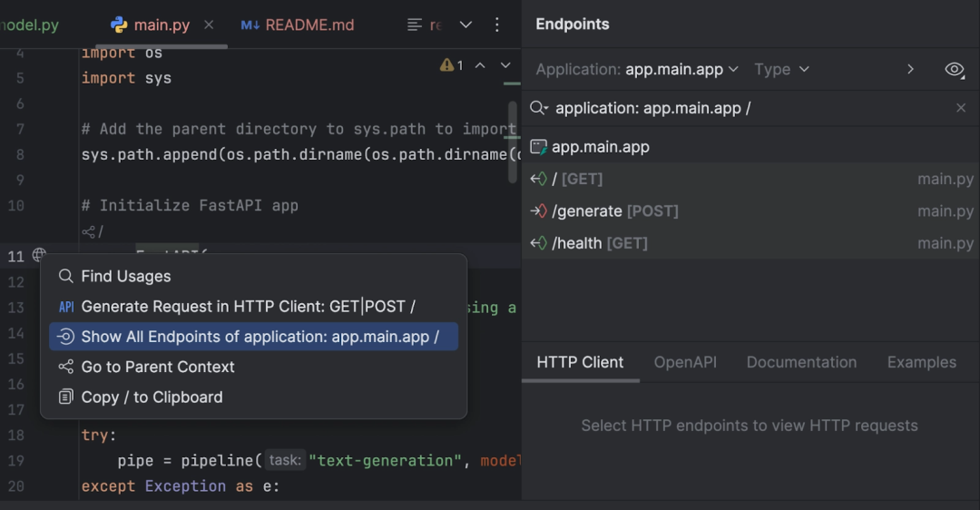Viewport: 980px width, 510px height.
Task: Open the model.py editor tab
Action: pyautogui.click(x=29, y=25)
